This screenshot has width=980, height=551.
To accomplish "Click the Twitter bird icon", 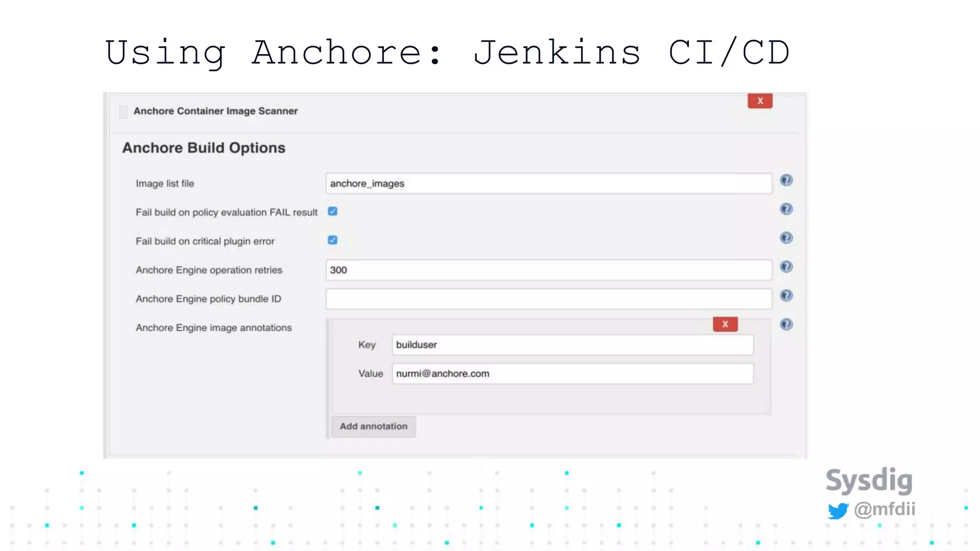I will (x=838, y=511).
